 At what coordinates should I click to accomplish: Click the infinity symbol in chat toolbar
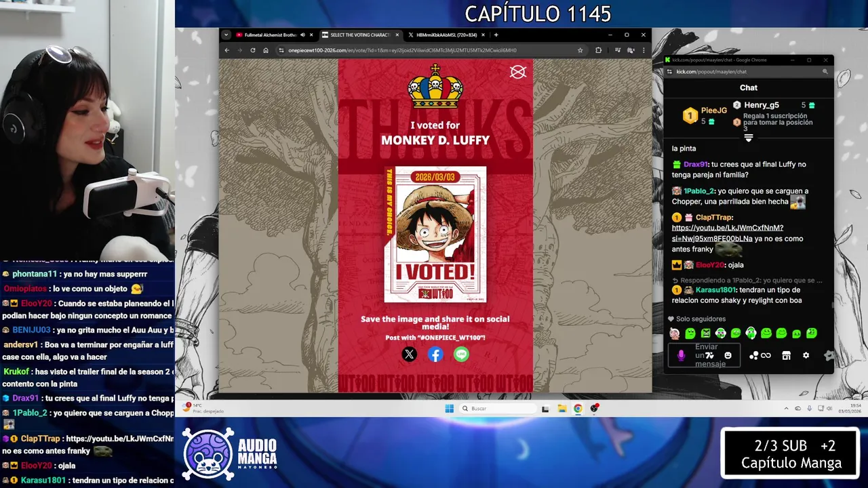pyautogui.click(x=766, y=355)
